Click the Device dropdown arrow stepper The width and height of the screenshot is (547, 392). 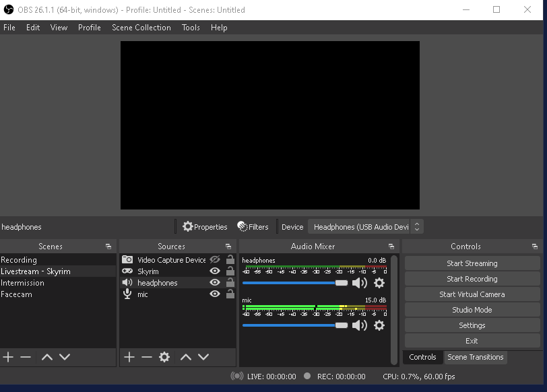click(417, 227)
